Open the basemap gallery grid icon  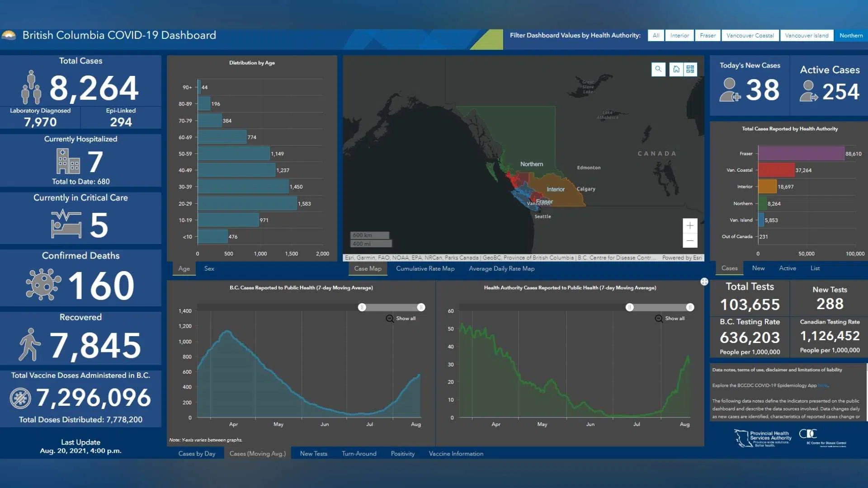[x=690, y=69]
